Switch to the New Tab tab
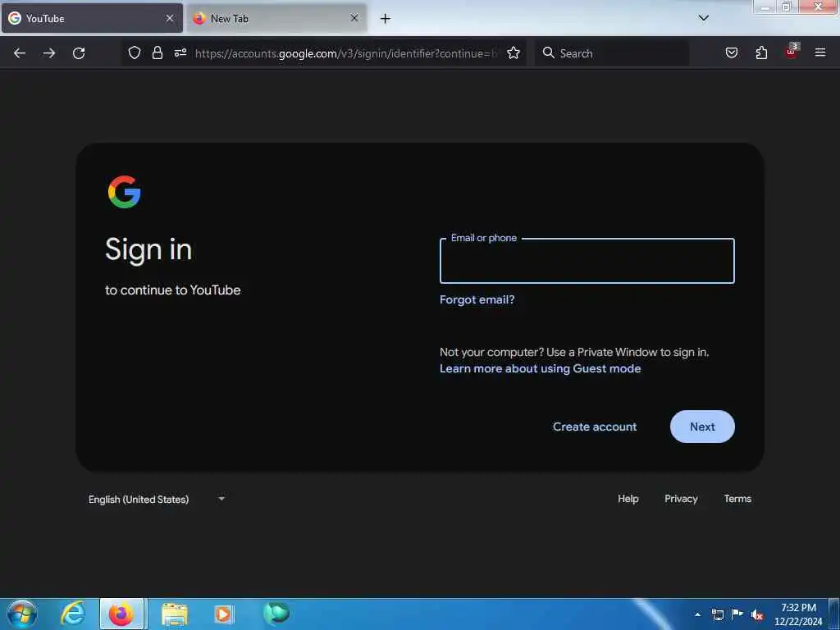 point(276,18)
